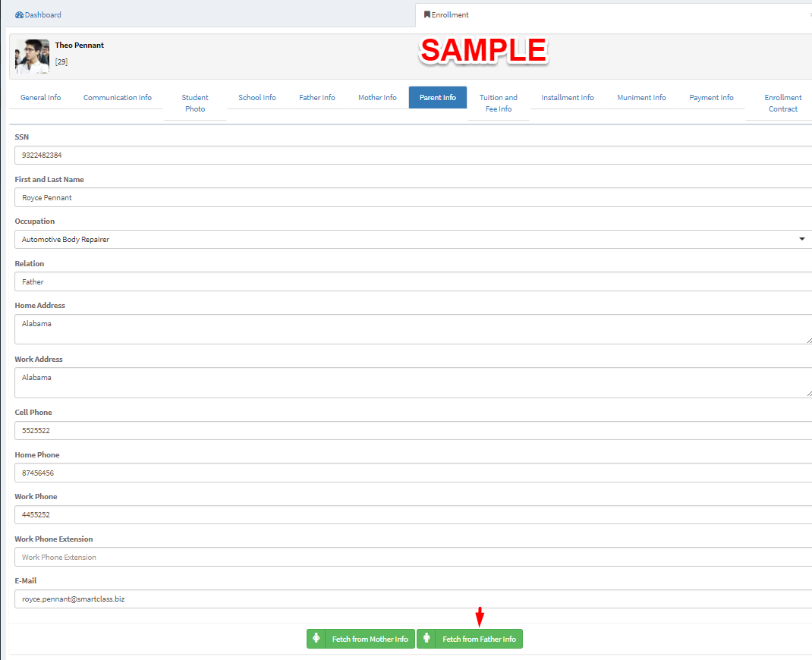Open the Tuition and Fee Info tab
This screenshot has height=660, width=812.
tap(499, 103)
